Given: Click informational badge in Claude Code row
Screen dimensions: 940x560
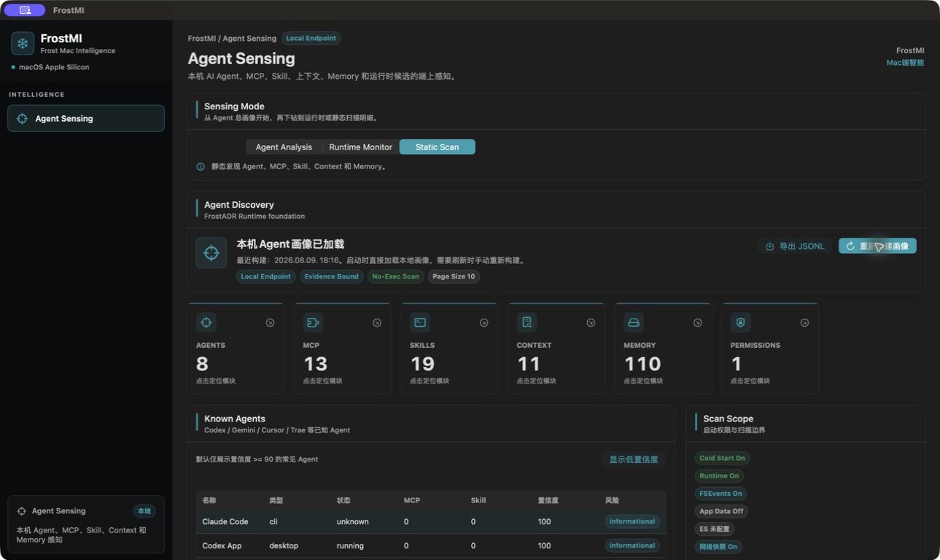Looking at the screenshot, I should pos(632,521).
